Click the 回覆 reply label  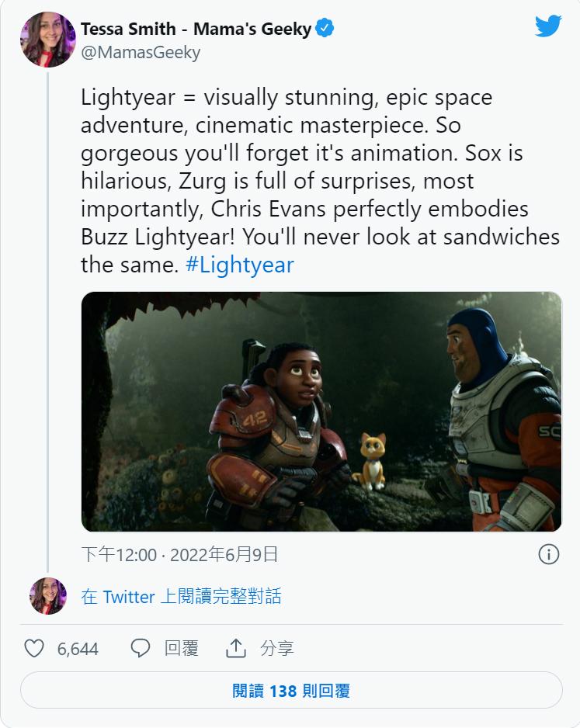tap(182, 648)
